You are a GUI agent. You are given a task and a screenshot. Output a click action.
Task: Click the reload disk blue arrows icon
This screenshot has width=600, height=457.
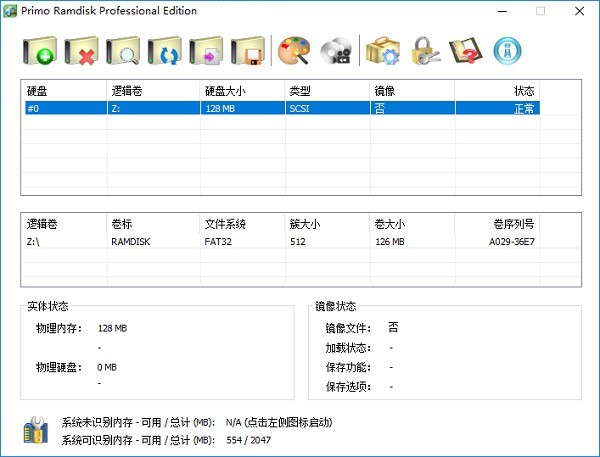click(165, 51)
